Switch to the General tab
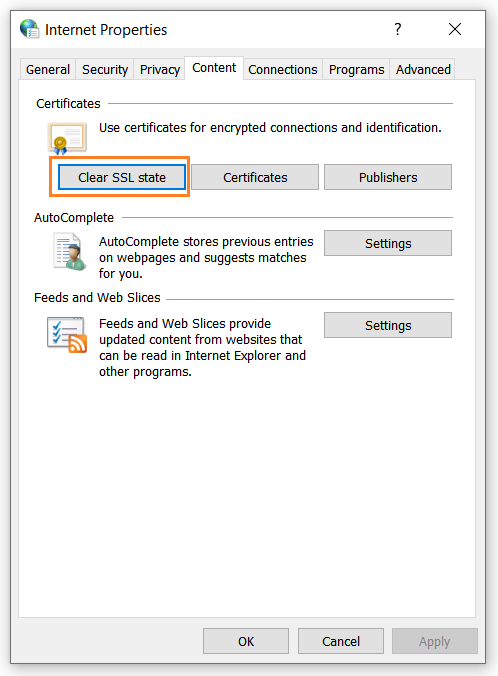498x676 pixels. 48,69
